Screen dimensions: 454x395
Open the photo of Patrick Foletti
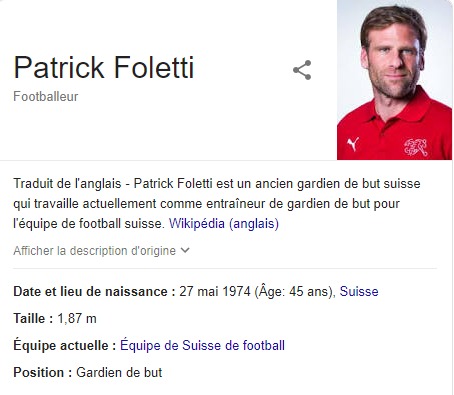coord(395,80)
